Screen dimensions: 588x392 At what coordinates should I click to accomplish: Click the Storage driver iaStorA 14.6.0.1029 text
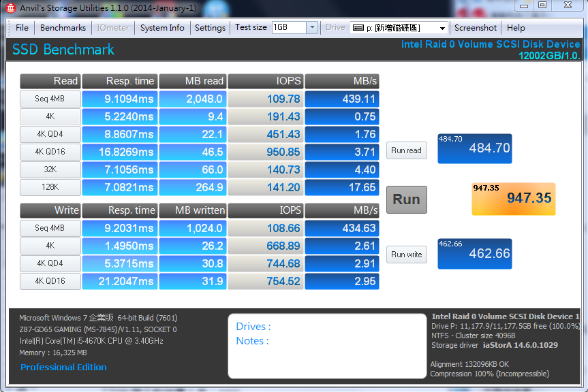coord(494,345)
